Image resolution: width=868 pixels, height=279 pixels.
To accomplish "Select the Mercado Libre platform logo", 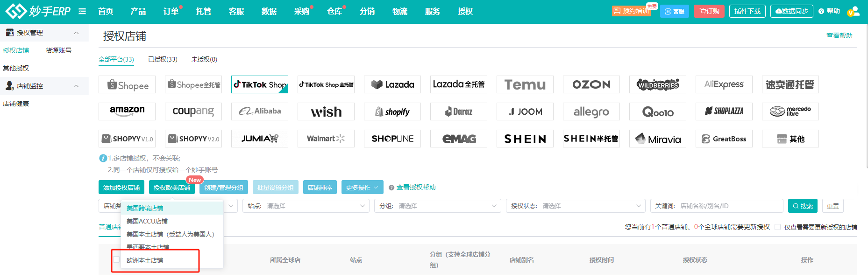I will [x=790, y=112].
